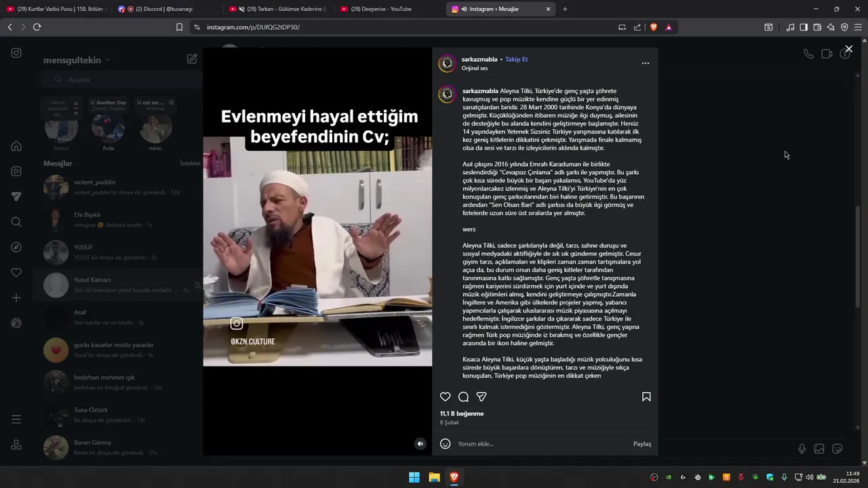This screenshot has height=488, width=868.
Task: Share the post via paper plane icon
Action: click(x=481, y=396)
